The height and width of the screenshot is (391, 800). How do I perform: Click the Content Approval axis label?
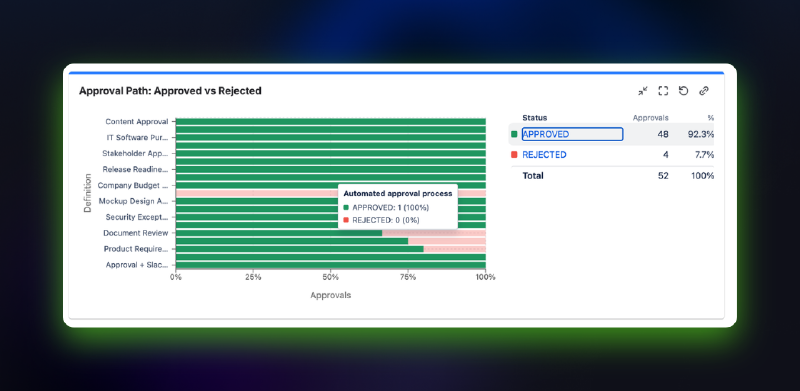tap(137, 121)
